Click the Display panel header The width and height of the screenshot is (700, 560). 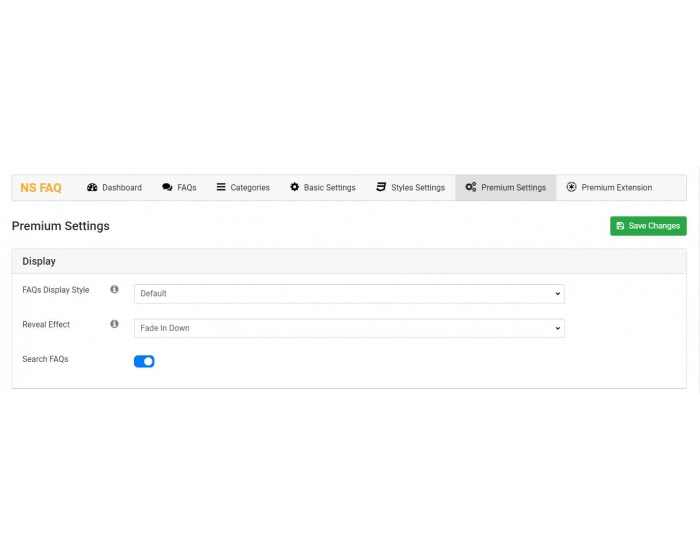(x=349, y=261)
